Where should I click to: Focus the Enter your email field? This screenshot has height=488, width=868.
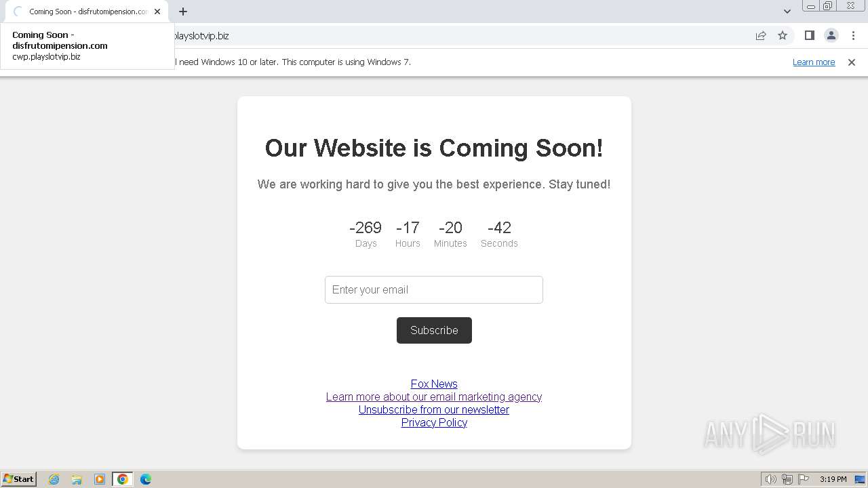(434, 289)
